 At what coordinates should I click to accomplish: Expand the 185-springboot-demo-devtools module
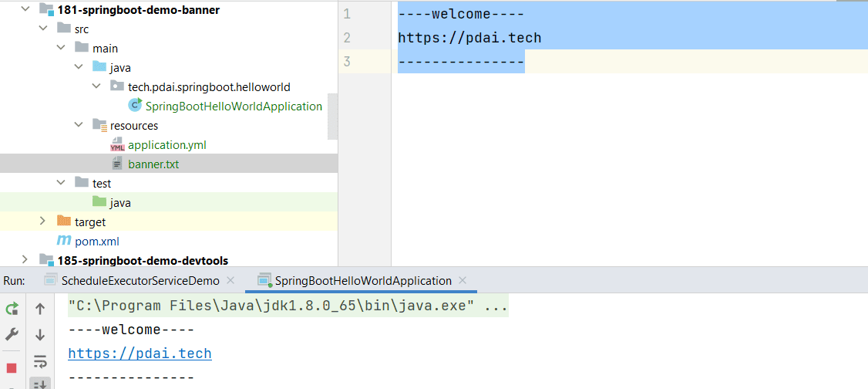25,260
